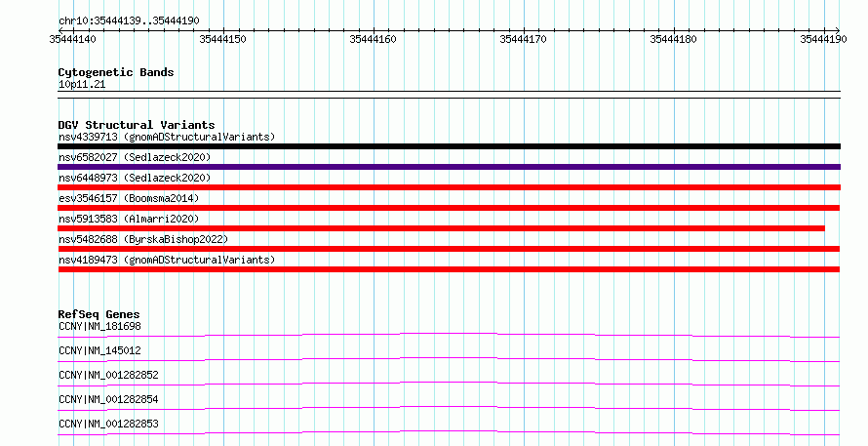Image resolution: width=868 pixels, height=446 pixels.
Task: Select ruler position 35444170
Action: click(x=523, y=39)
